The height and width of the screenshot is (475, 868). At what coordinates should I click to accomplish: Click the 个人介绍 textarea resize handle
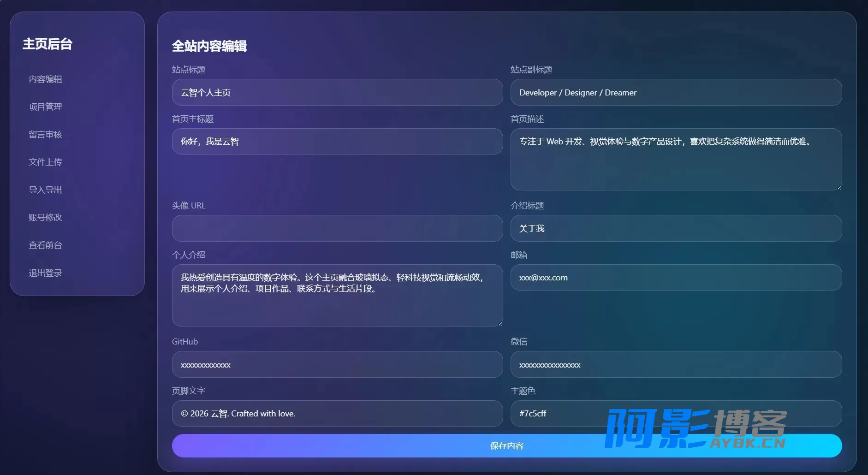coord(500,323)
